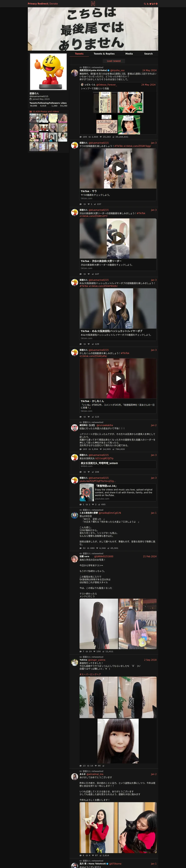
Task: Open the Privacy Redirect link
Action: tap(38, 4)
